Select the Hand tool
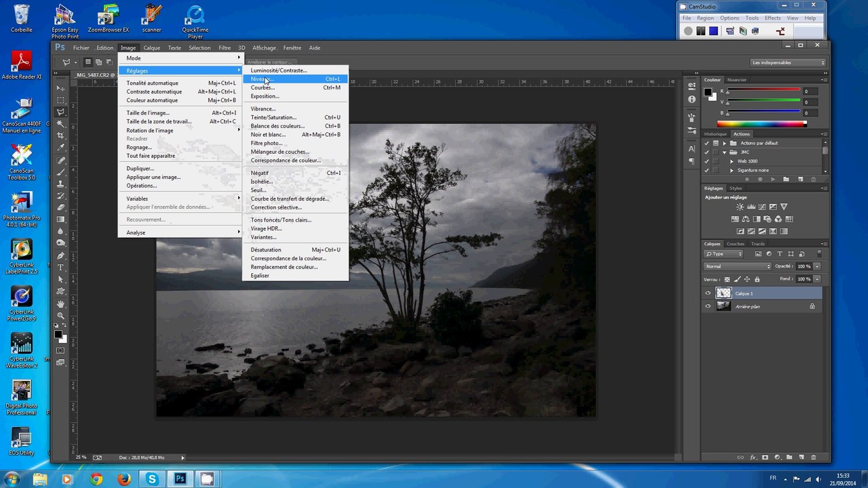The image size is (868, 488). 61,303
